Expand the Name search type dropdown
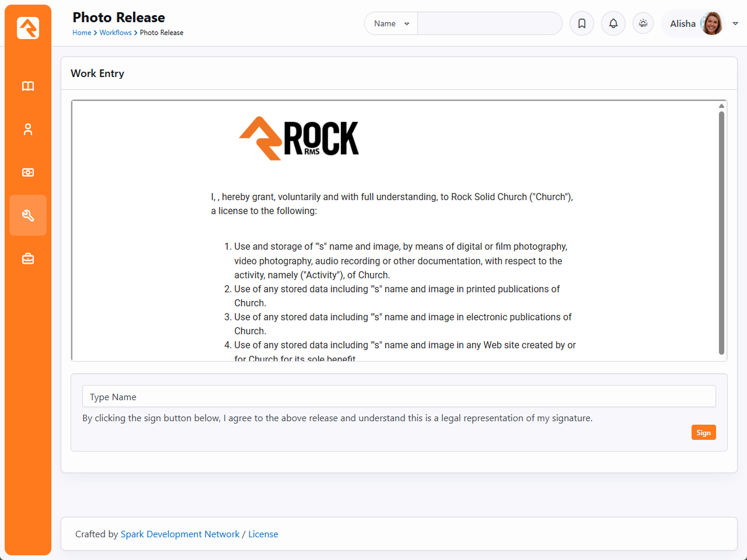The image size is (747, 560). click(x=391, y=23)
